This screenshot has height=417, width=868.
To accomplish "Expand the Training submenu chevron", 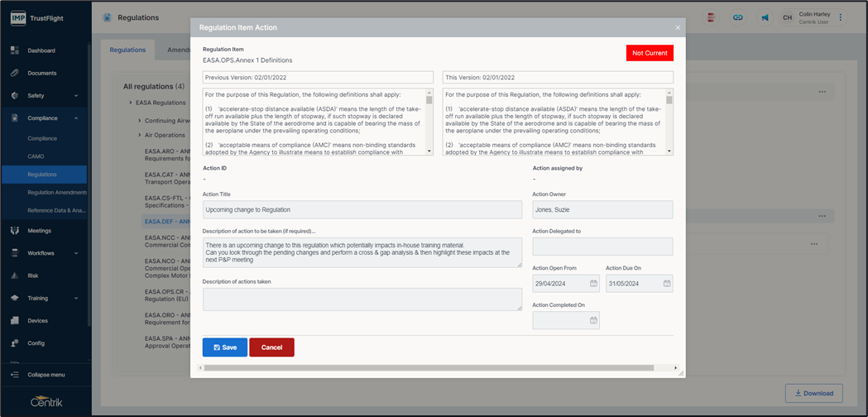I will click(x=76, y=298).
